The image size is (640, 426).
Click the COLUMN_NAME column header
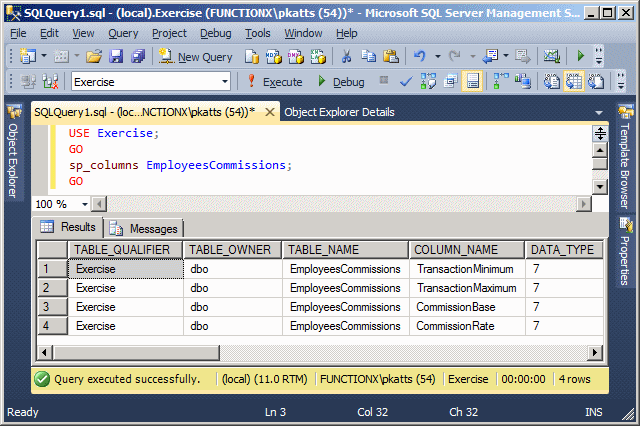click(x=467, y=250)
